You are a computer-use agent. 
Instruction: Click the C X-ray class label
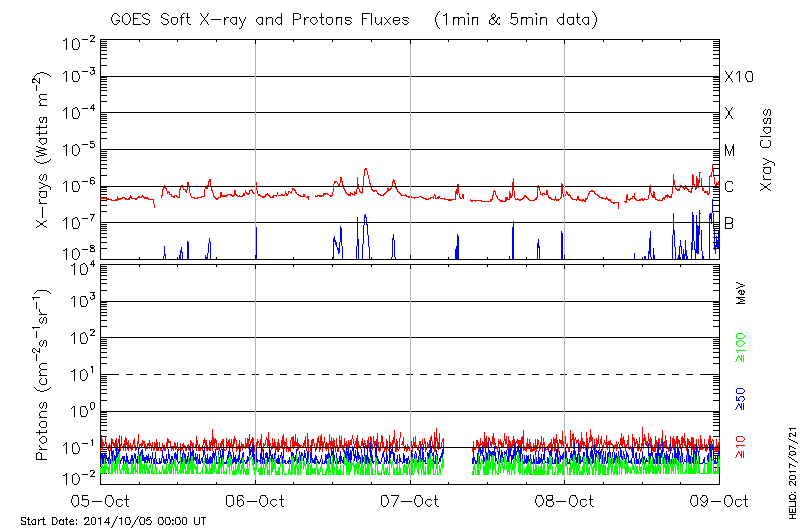pyautogui.click(x=729, y=186)
